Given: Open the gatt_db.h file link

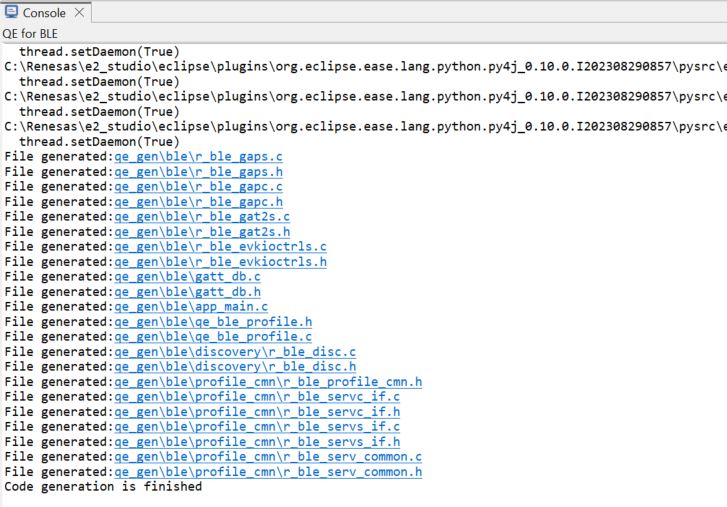Looking at the screenshot, I should pyautogui.click(x=187, y=292).
